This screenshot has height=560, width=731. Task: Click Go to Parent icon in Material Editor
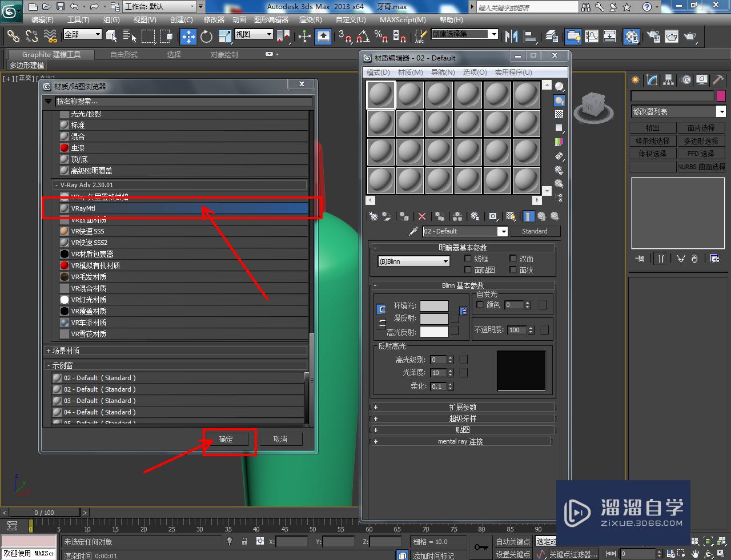coord(541,216)
